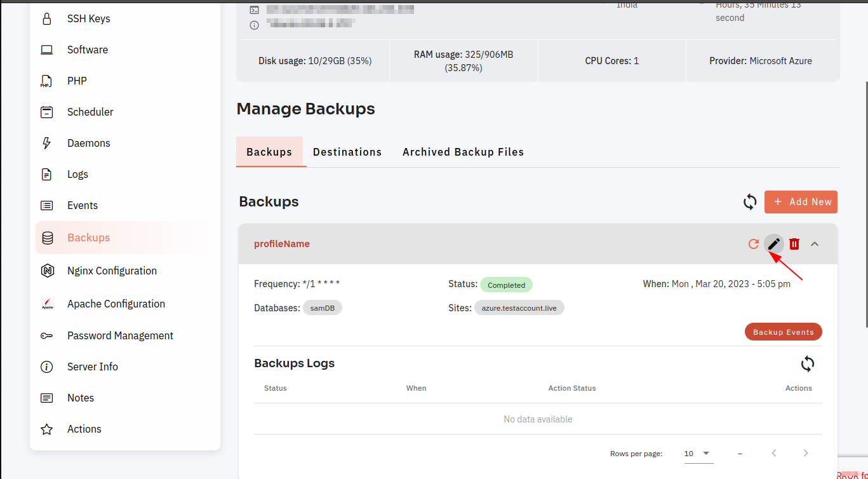Click the azure.testaccount.live site chip

pos(519,308)
